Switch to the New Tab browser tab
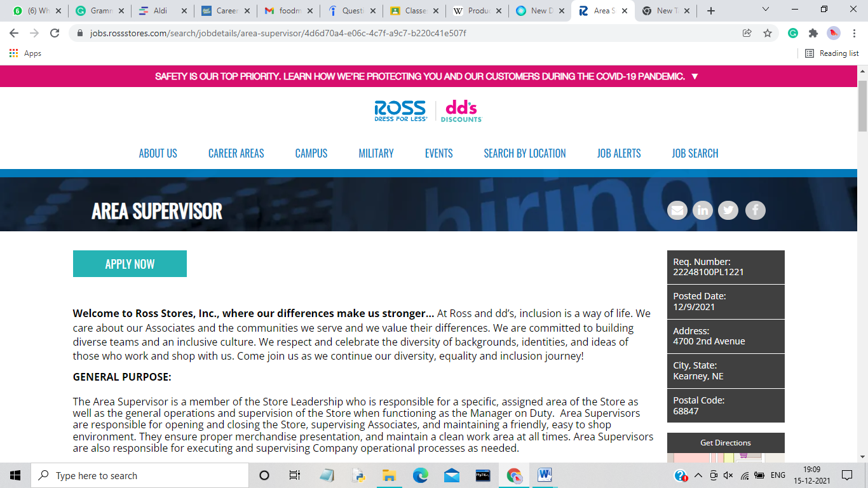This screenshot has height=488, width=868. tap(665, 11)
